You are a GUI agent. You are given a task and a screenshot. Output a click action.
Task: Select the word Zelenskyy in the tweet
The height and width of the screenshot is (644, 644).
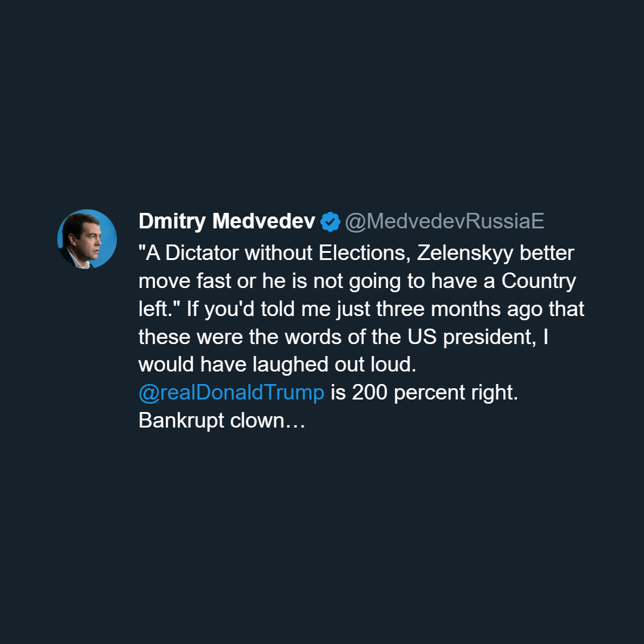point(465,253)
